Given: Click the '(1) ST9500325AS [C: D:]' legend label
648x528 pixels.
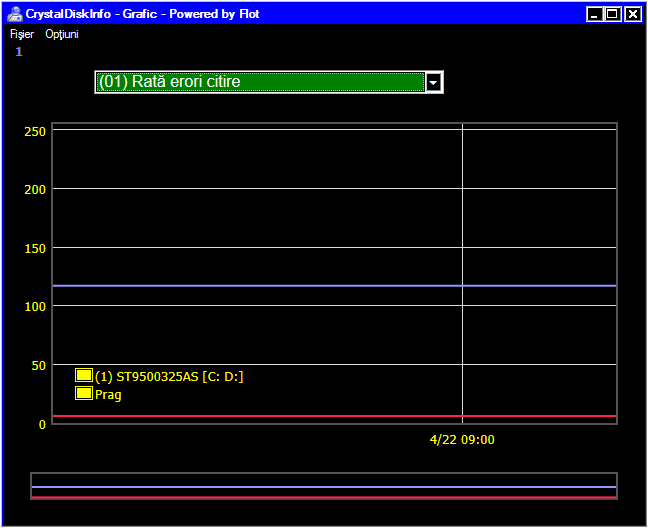Looking at the screenshot, I should pyautogui.click(x=169, y=376).
